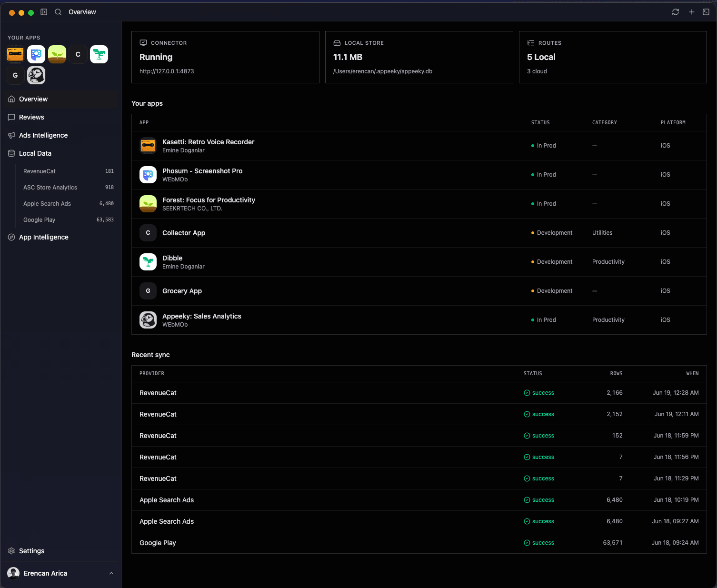Viewport: 717px width, 588px height.
Task: Select Phosum app icon in sidebar
Action: (x=36, y=54)
